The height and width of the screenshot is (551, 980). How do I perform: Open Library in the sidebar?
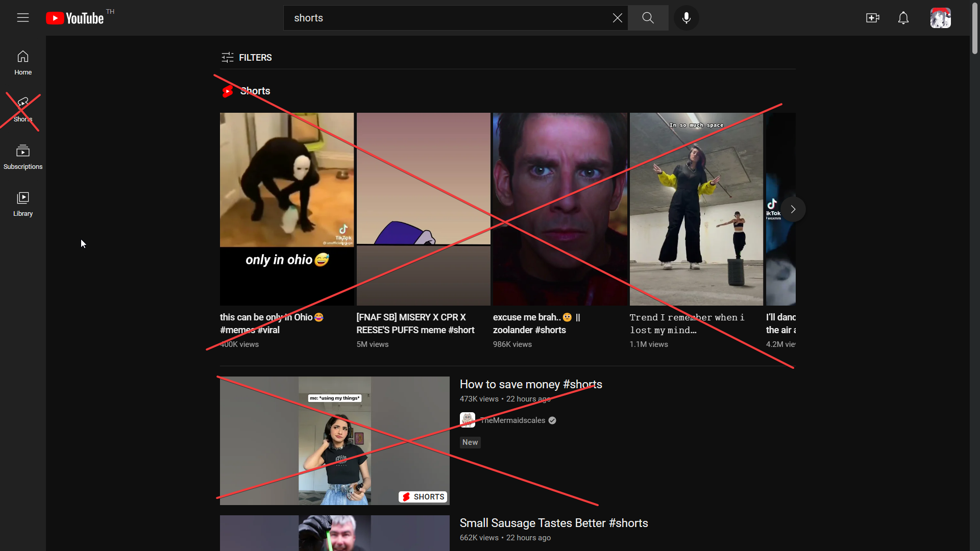click(23, 204)
